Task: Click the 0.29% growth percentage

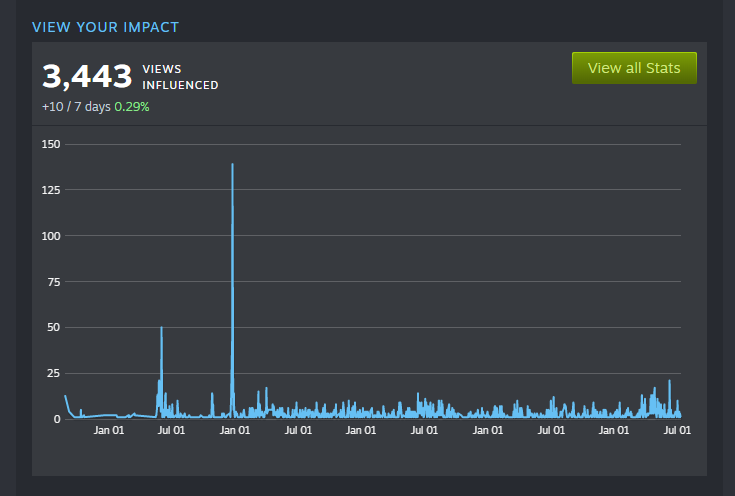Action: point(132,107)
